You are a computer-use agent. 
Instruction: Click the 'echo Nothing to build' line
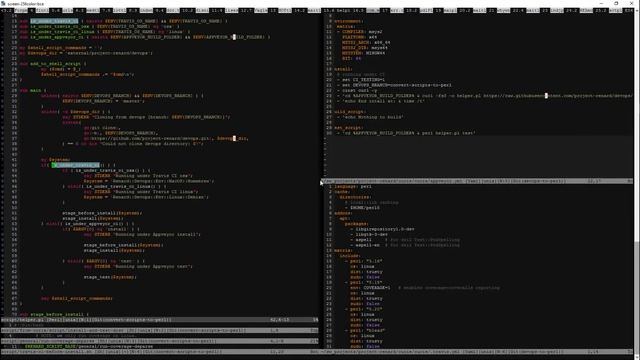click(x=370, y=117)
